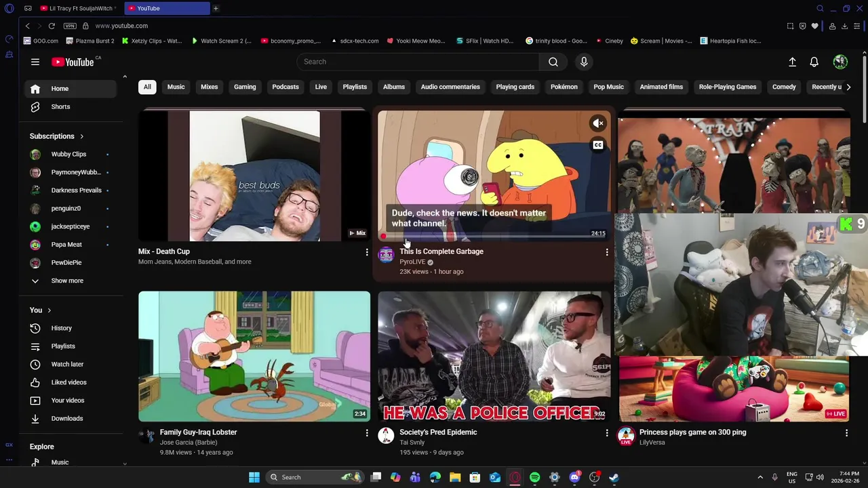Open the Create upload icon
This screenshot has width=868, height=488.
pyautogui.click(x=792, y=62)
